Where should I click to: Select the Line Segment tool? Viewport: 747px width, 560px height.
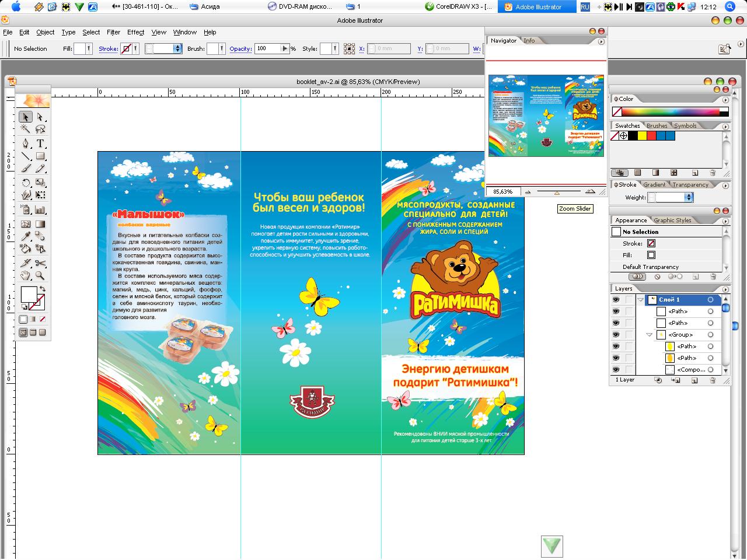coord(26,156)
